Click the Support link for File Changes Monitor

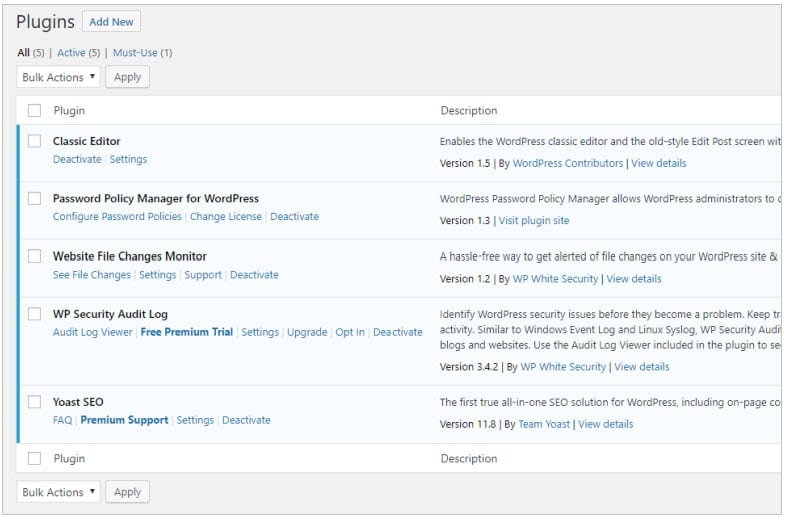click(203, 275)
